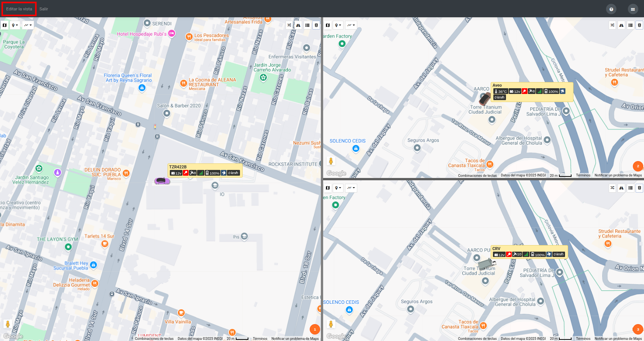644x341 pixels.
Task: Click the satellite count 8 badge on Aveo
Action: [x=532, y=91]
